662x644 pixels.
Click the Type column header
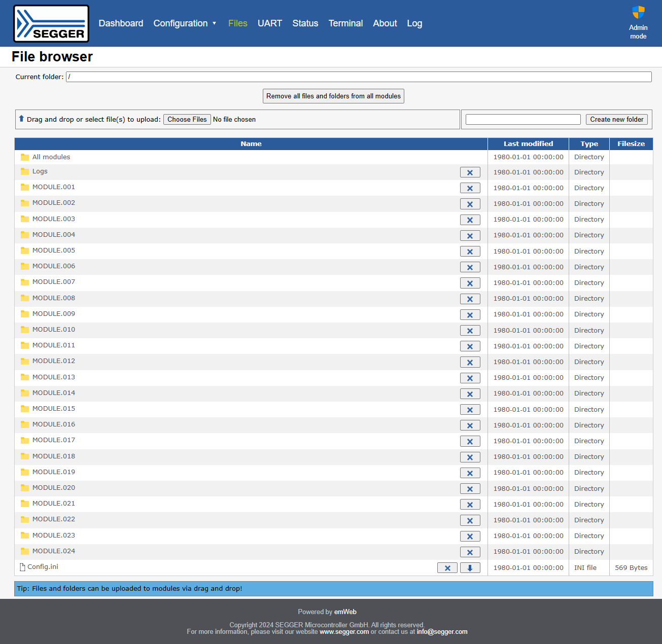pos(589,144)
